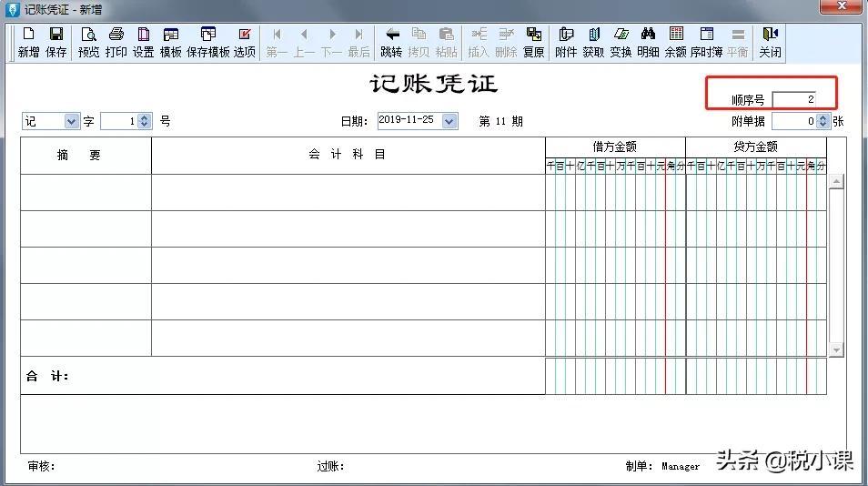Insert a row with 插入
This screenshot has width=868, height=486.
click(x=479, y=42)
